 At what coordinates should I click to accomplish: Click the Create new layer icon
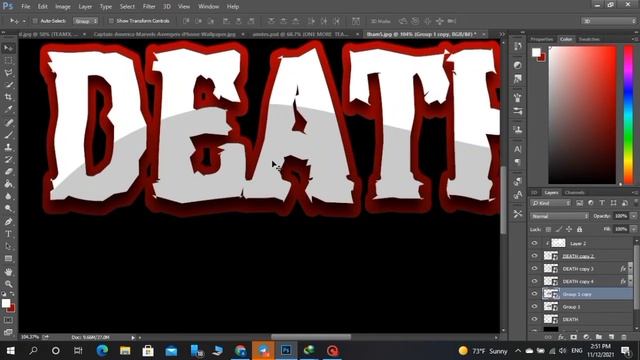coord(611,337)
